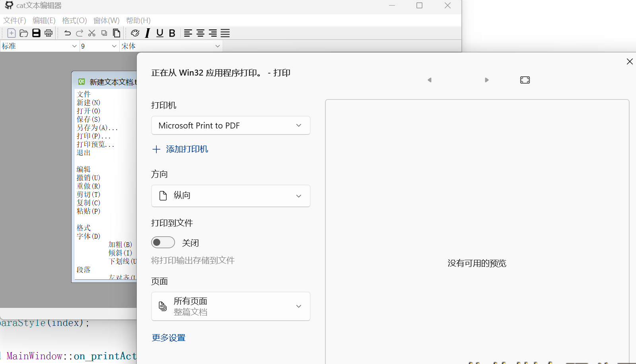This screenshot has height=364, width=636.
Task: Click the 粘贴(P) line in the document
Action: (88, 211)
